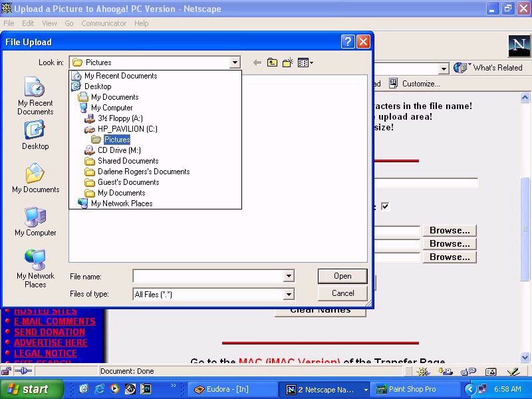Select HP_PAVILION (C:) in the drive list

pyautogui.click(x=127, y=129)
